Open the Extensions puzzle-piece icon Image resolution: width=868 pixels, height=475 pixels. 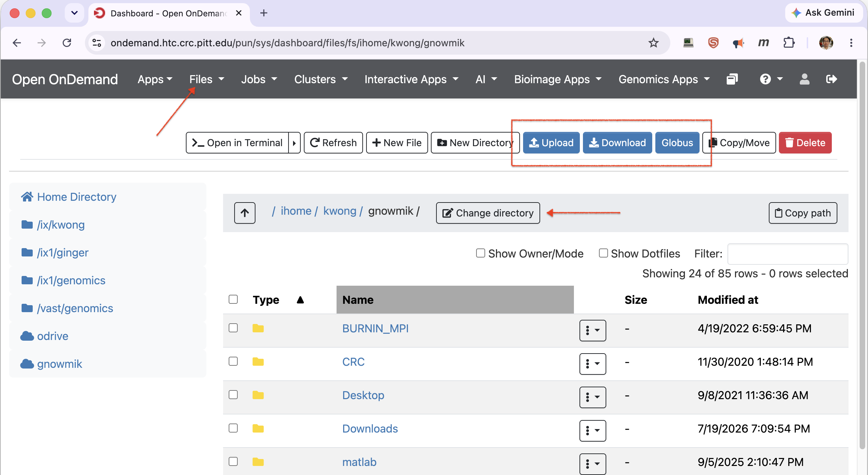click(789, 43)
